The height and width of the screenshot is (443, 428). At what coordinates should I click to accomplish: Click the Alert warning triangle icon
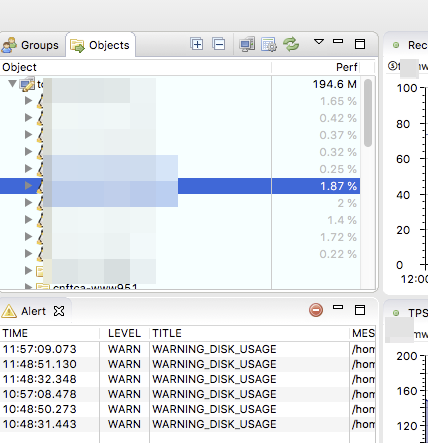(x=9, y=311)
